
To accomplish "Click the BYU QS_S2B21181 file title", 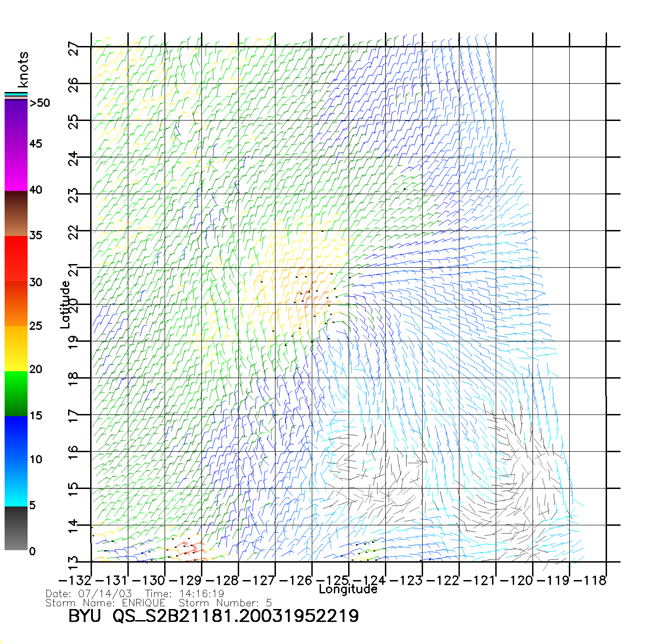I will [213, 616].
